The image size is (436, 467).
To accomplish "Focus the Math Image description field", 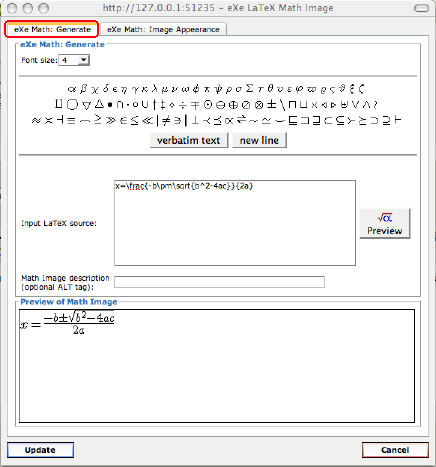I will point(219,282).
